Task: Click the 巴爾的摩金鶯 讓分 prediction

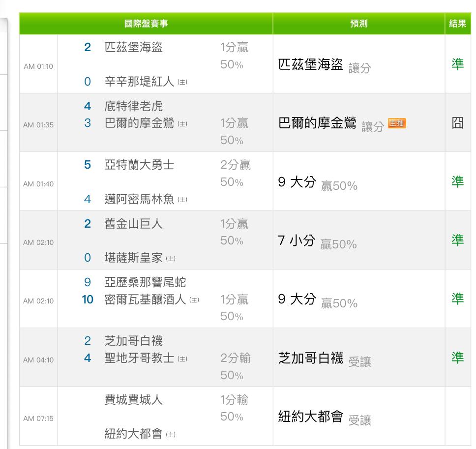Action: [331, 124]
